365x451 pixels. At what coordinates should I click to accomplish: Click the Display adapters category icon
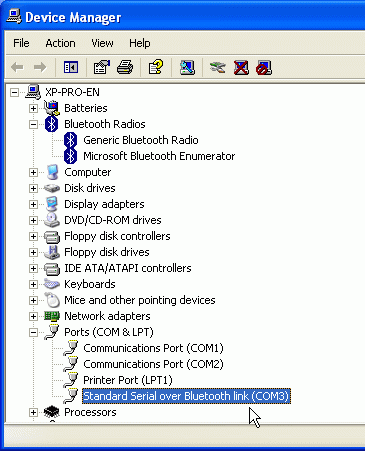pos(52,204)
